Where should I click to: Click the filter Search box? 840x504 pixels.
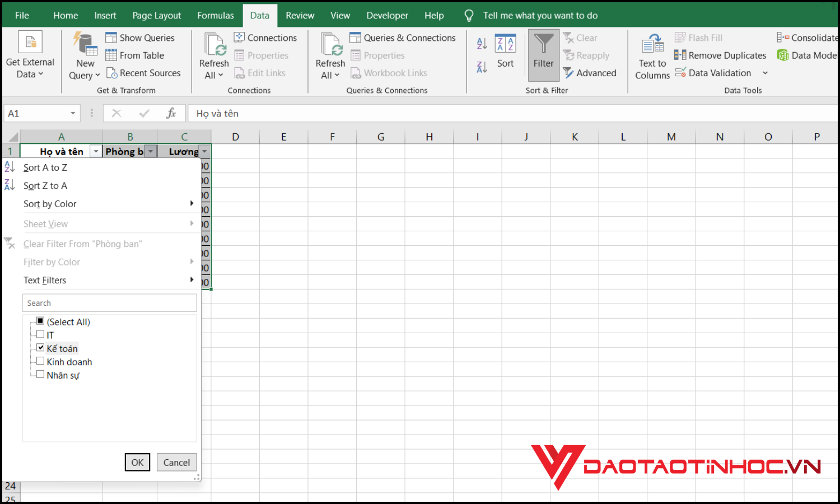(110, 303)
